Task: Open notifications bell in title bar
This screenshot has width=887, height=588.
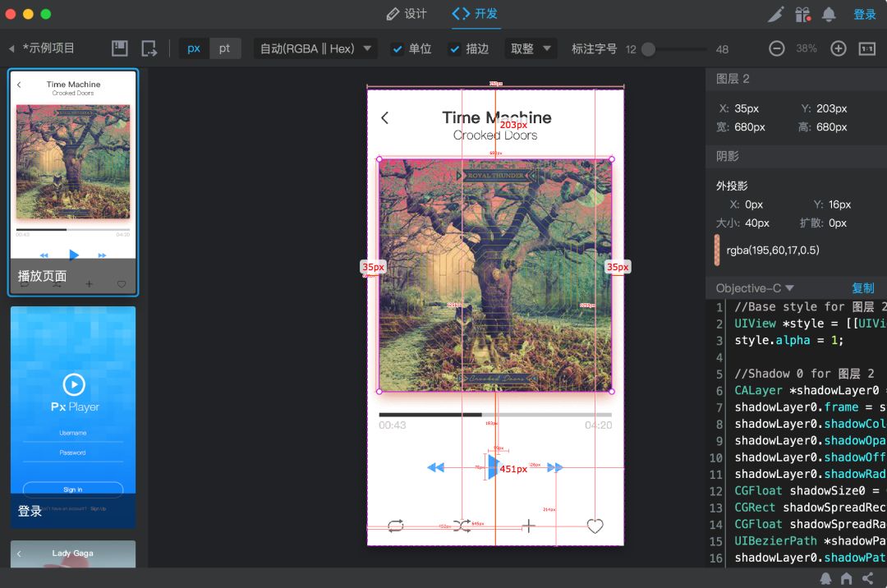Action: pyautogui.click(x=829, y=14)
